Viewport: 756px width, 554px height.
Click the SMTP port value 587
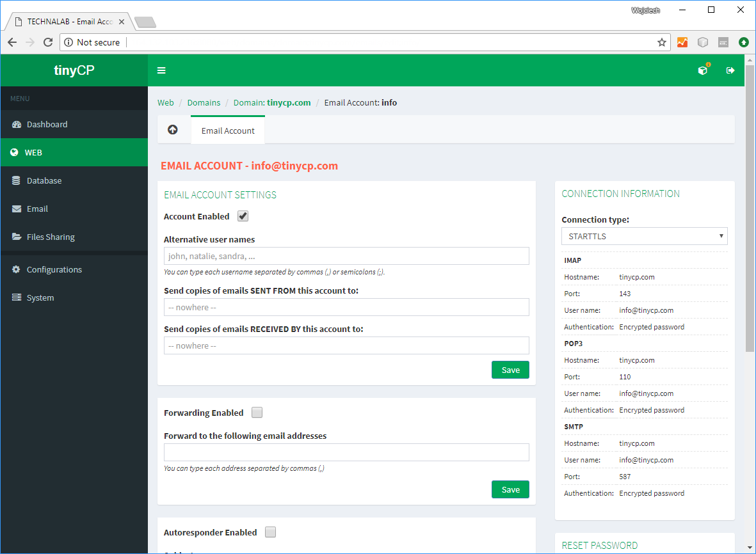625,477
